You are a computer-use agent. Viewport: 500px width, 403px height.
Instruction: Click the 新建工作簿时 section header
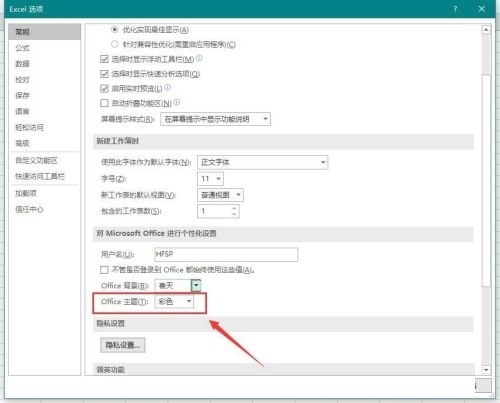click(x=283, y=142)
